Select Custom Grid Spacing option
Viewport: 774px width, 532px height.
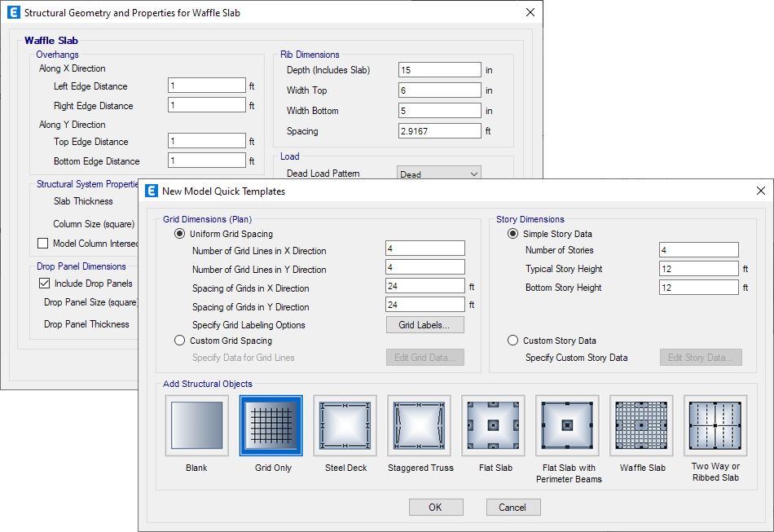181,341
